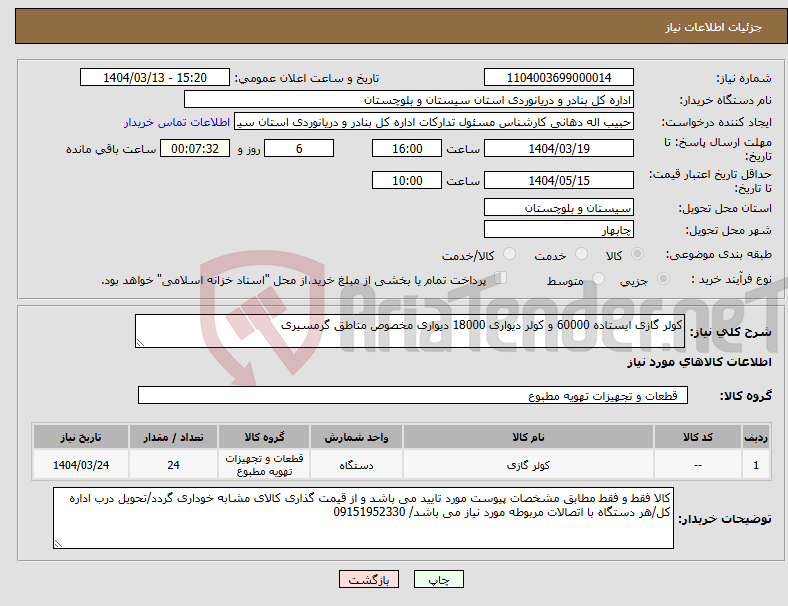Select the کالا radio button
The height and width of the screenshot is (606, 788).
(637, 254)
